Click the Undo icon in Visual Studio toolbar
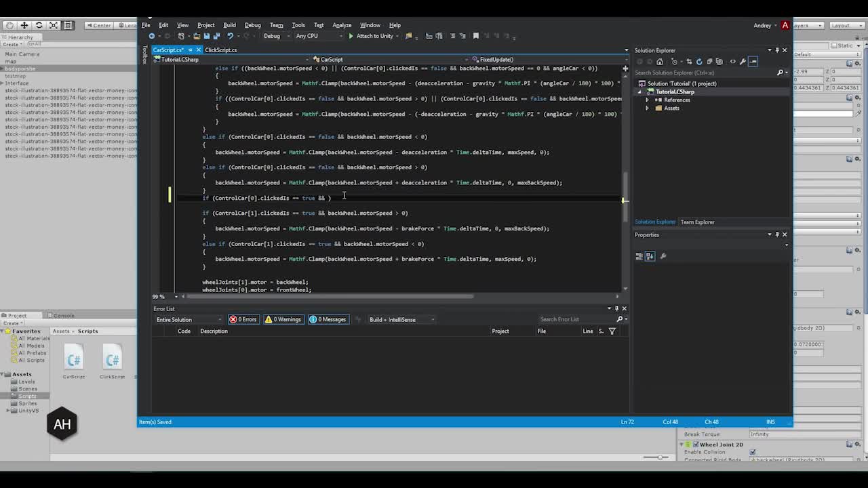This screenshot has width=868, height=488. [231, 36]
